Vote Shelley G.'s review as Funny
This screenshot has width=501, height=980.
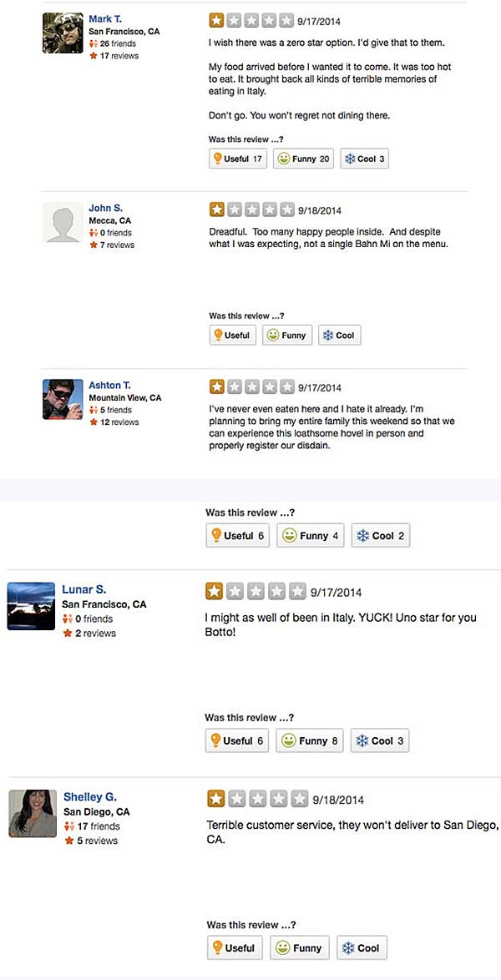(299, 947)
